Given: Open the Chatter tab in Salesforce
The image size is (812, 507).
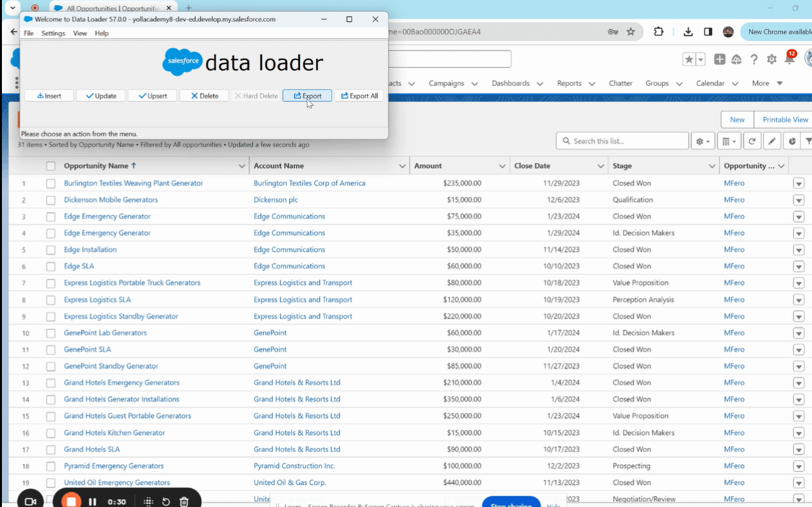Looking at the screenshot, I should (x=620, y=83).
